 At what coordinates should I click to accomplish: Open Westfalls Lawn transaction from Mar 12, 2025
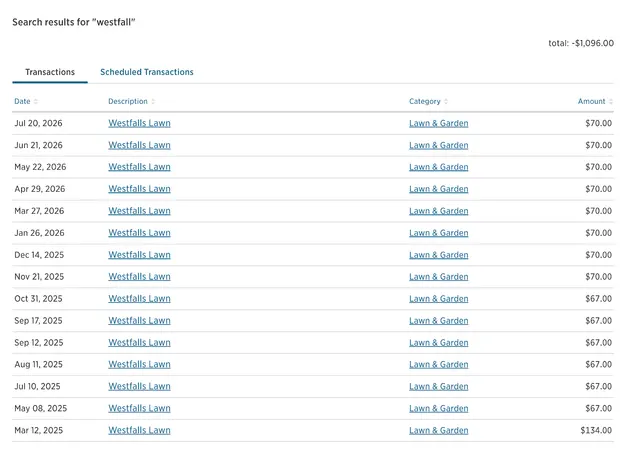pos(139,430)
